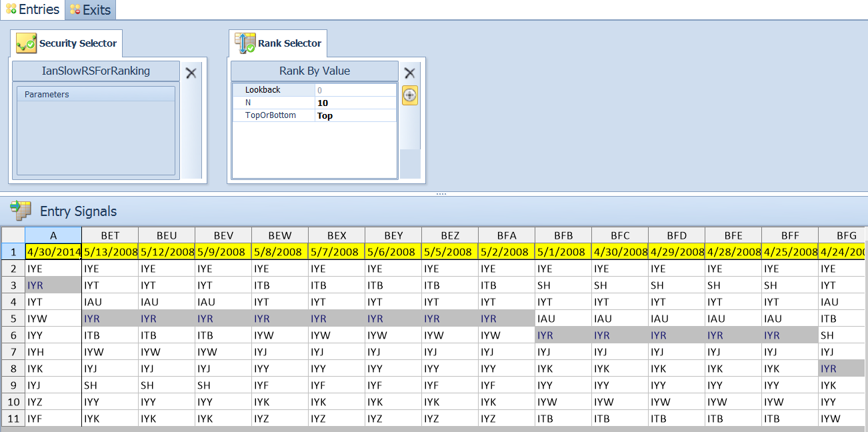Select column header BFA
The width and height of the screenshot is (868, 432).
[507, 235]
